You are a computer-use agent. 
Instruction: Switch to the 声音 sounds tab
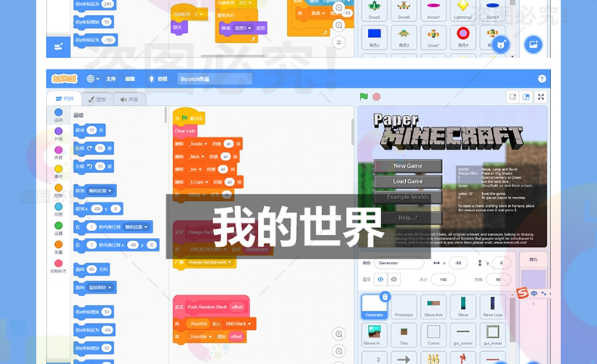(x=129, y=99)
